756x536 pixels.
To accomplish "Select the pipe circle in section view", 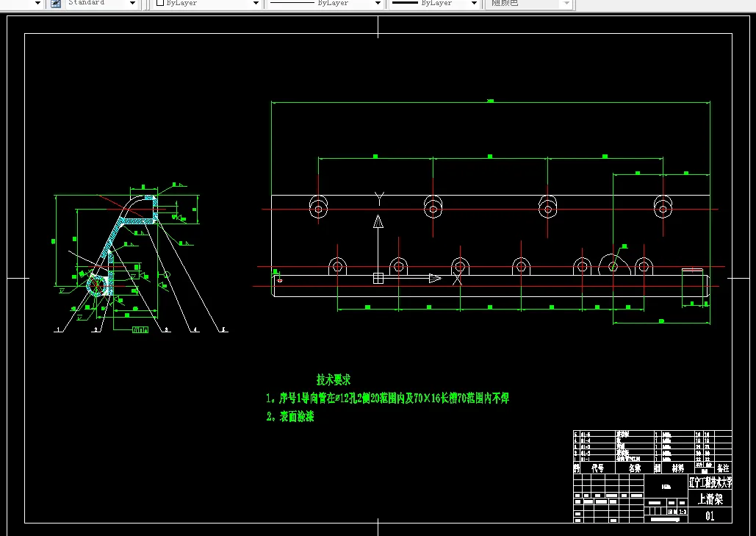I will [98, 285].
